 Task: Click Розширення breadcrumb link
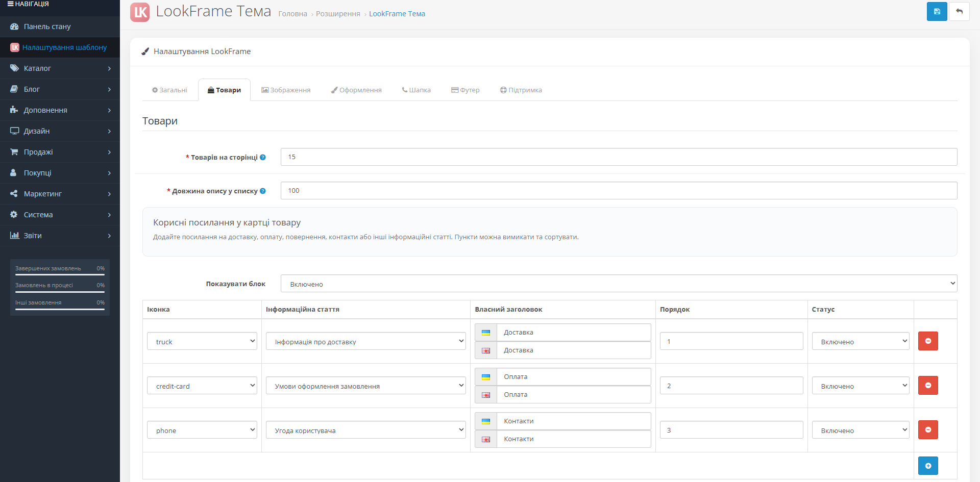338,14
